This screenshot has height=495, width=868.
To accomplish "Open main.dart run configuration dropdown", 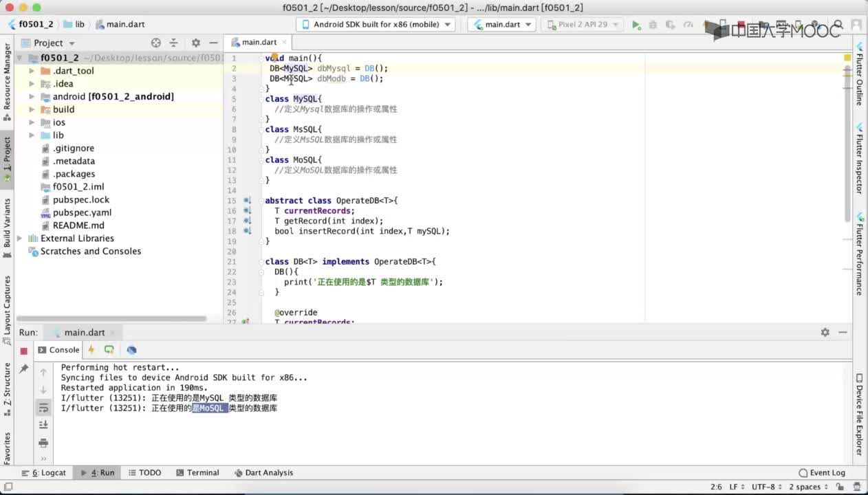I will coord(503,24).
